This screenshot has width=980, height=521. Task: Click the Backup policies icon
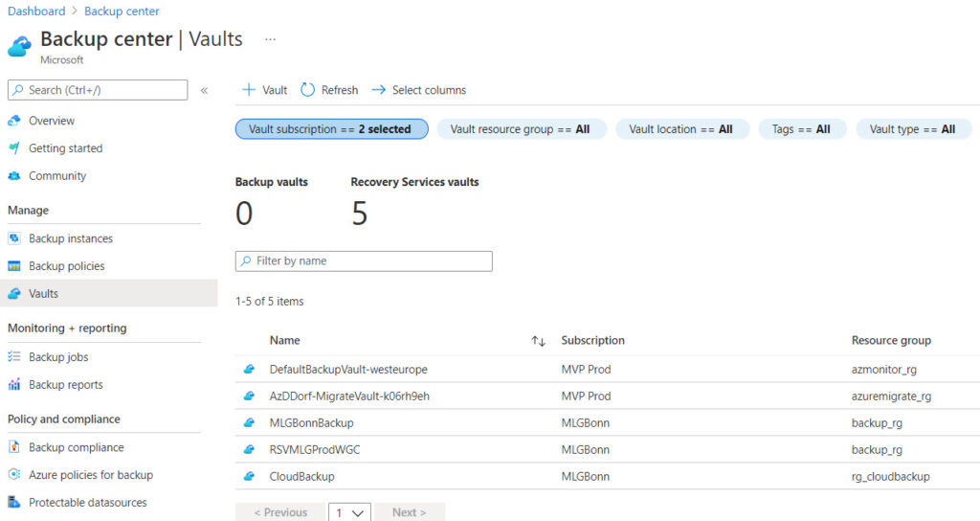click(x=14, y=266)
